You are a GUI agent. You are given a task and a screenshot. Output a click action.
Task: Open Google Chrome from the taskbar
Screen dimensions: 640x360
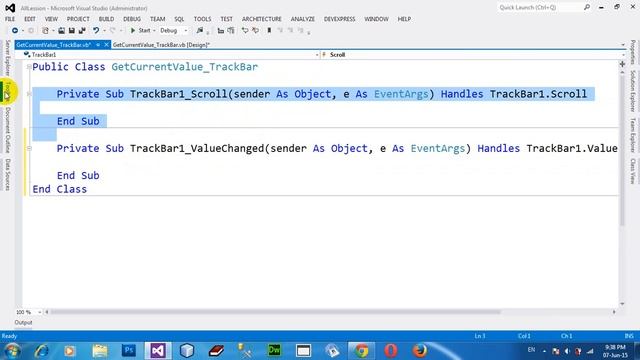point(361,351)
